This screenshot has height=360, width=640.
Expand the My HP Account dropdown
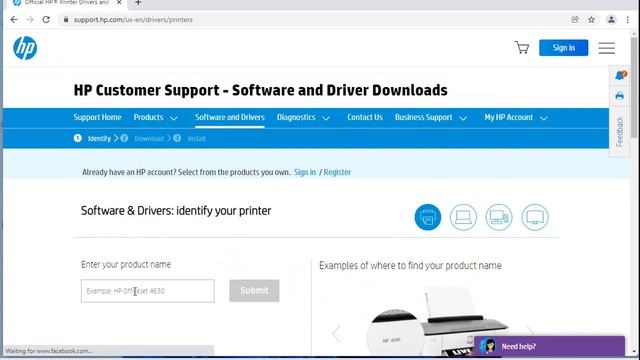click(x=516, y=118)
